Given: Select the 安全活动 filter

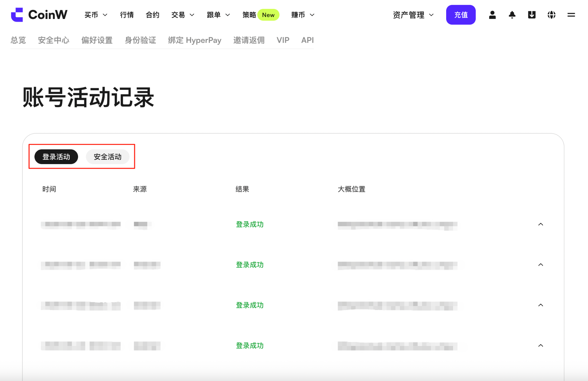Looking at the screenshot, I should click(x=108, y=157).
